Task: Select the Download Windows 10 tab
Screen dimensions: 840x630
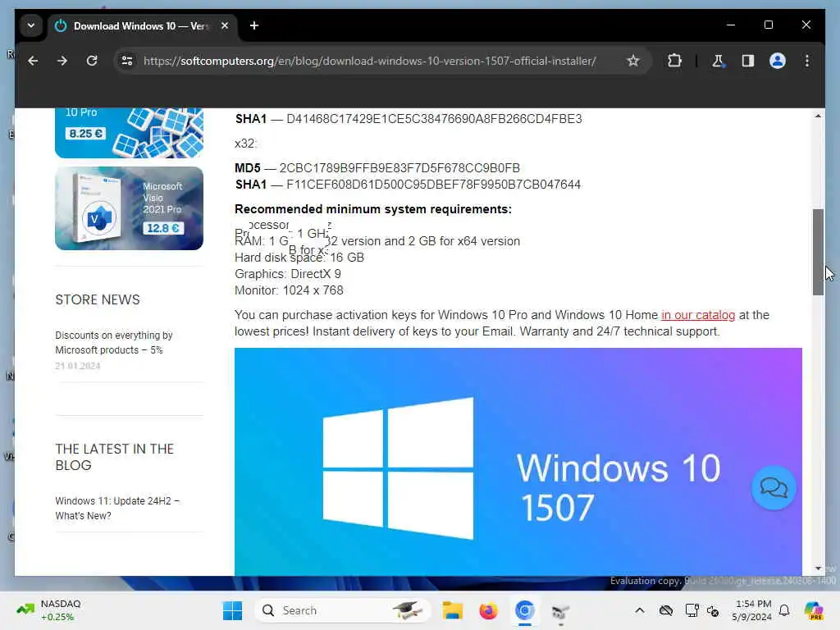Action: pyautogui.click(x=142, y=25)
